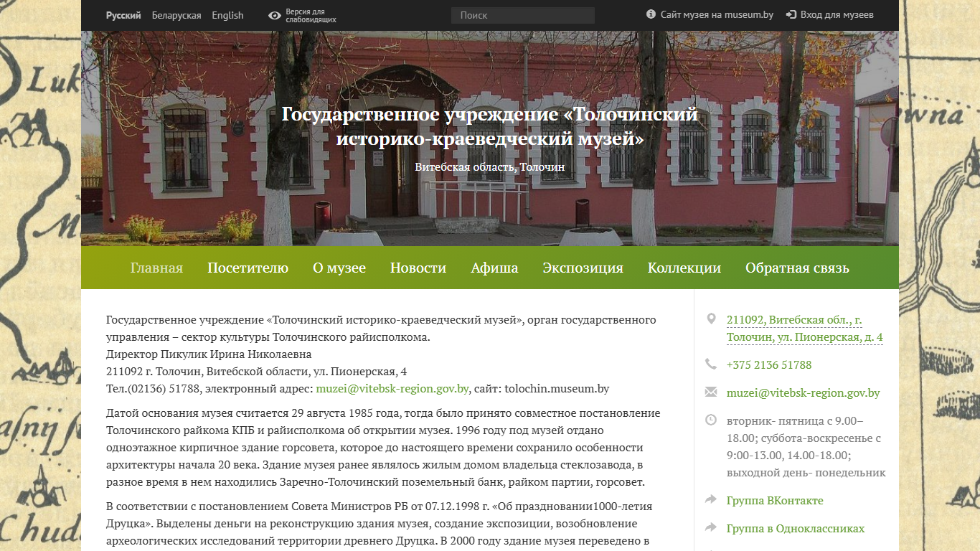Open the Коллекции menu item

684,268
